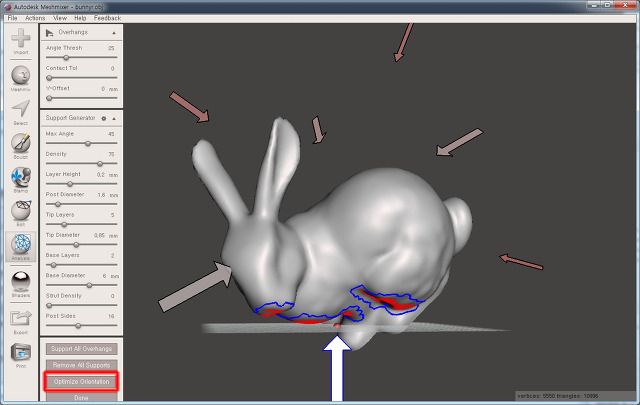Open the Shaders panel
Screen dimensions: 640x405
(21, 284)
